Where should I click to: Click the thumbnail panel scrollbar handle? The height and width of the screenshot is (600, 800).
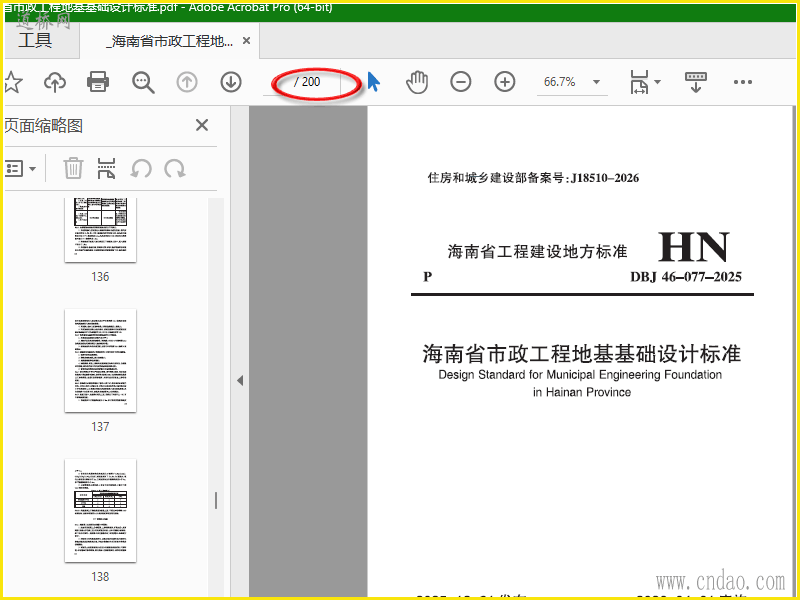216,501
